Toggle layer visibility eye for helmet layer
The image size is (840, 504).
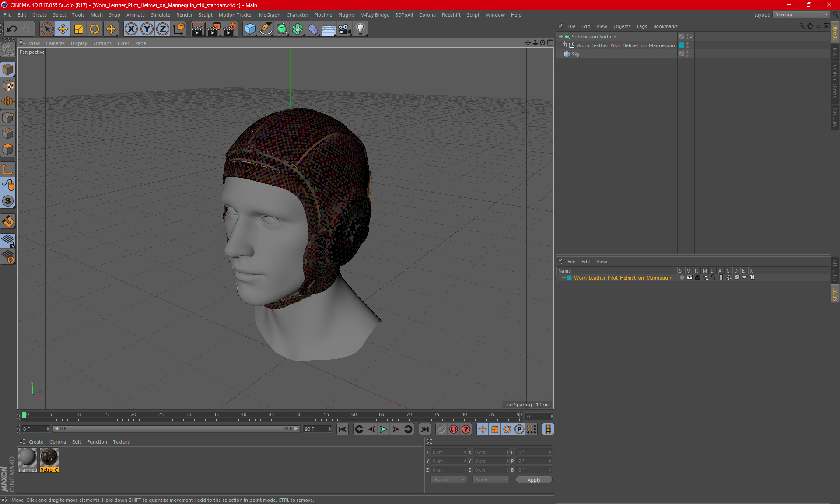tap(689, 277)
